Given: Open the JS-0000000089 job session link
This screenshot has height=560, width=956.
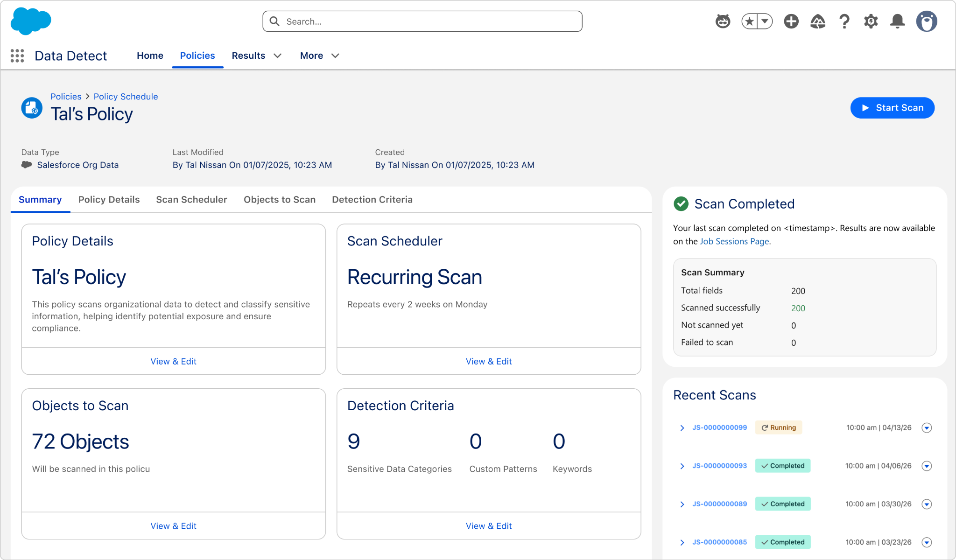Looking at the screenshot, I should coord(719,504).
